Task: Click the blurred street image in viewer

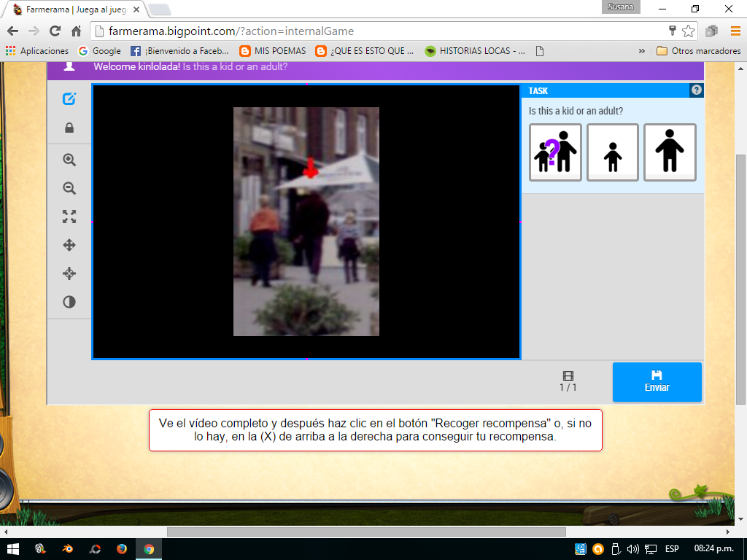Action: (x=306, y=222)
